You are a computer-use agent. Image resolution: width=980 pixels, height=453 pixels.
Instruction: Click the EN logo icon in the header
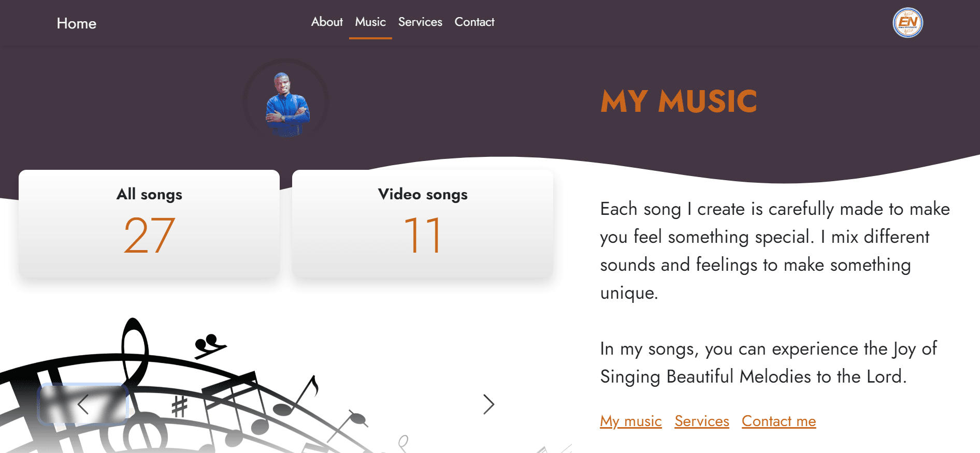tap(907, 23)
